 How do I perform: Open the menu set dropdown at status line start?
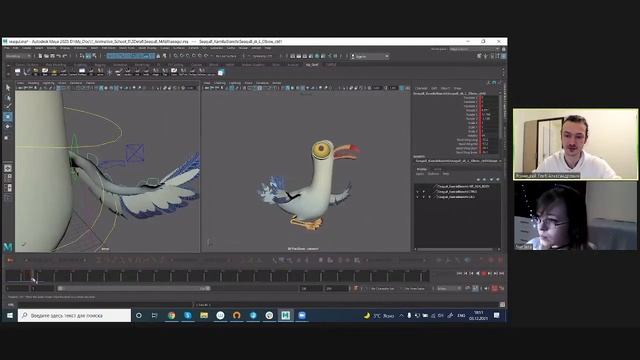(18, 56)
